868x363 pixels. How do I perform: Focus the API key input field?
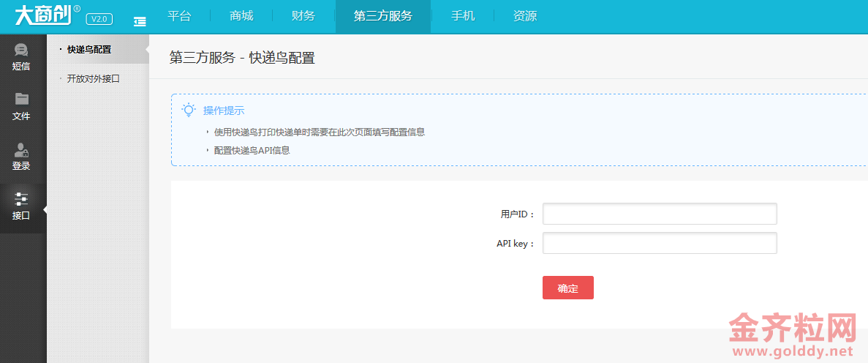click(x=660, y=243)
